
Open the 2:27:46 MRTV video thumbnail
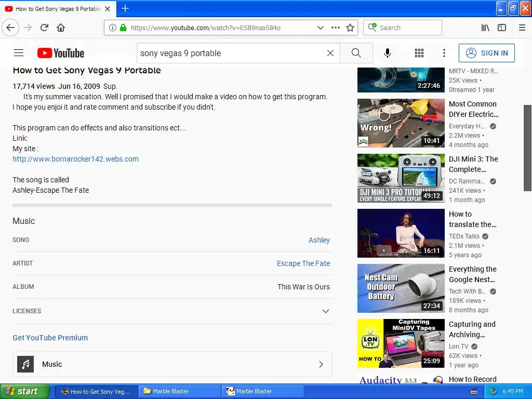tap(401, 80)
